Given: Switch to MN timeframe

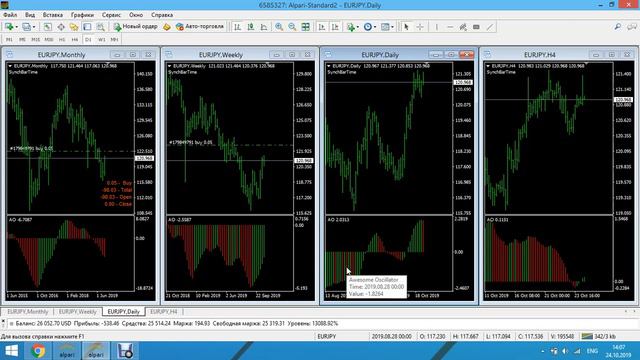Looking at the screenshot, I should pos(114,40).
